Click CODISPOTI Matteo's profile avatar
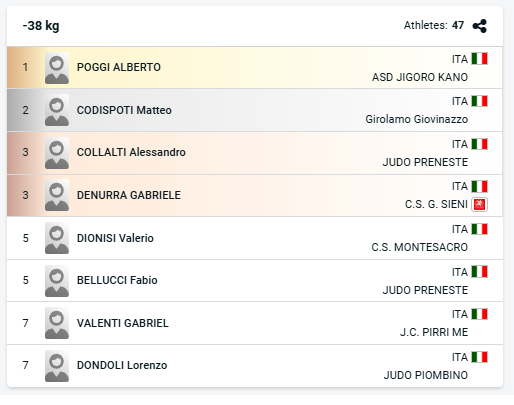Screen dimensions: 514x405 57,110
